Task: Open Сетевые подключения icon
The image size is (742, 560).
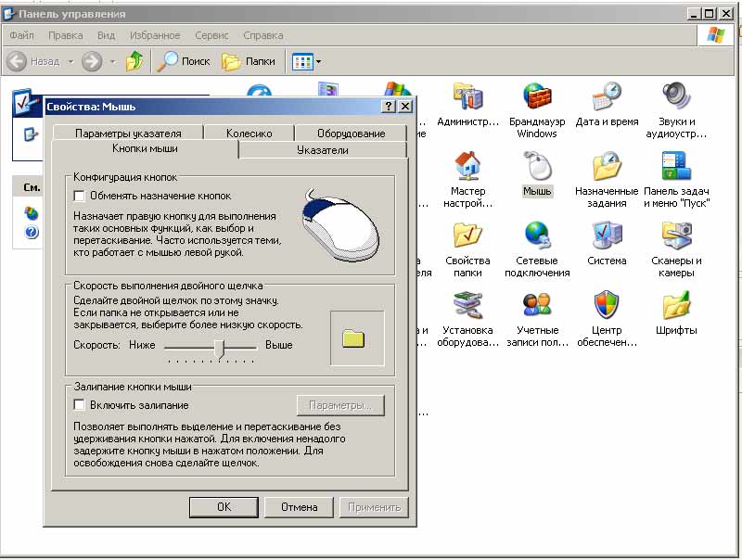Action: (537, 235)
